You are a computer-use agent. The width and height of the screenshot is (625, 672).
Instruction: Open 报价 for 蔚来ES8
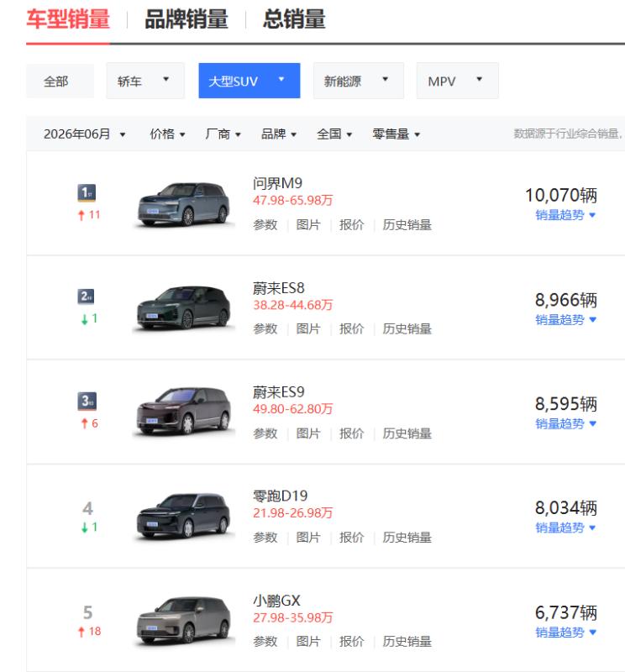point(351,328)
